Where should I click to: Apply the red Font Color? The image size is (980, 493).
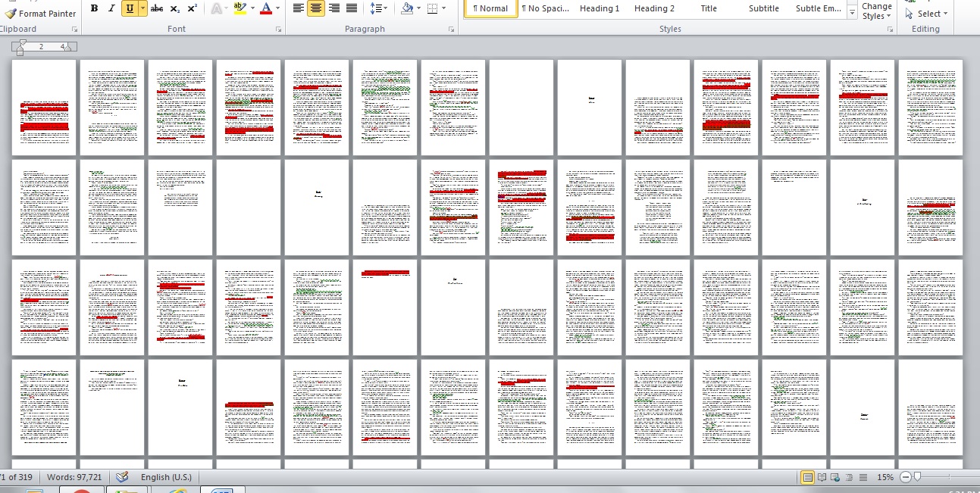265,8
